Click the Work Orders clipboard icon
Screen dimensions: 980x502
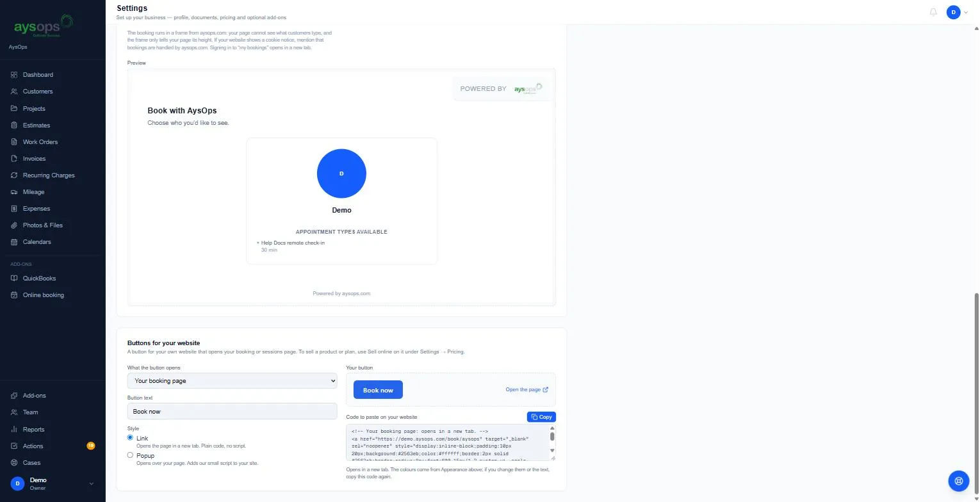click(x=14, y=142)
